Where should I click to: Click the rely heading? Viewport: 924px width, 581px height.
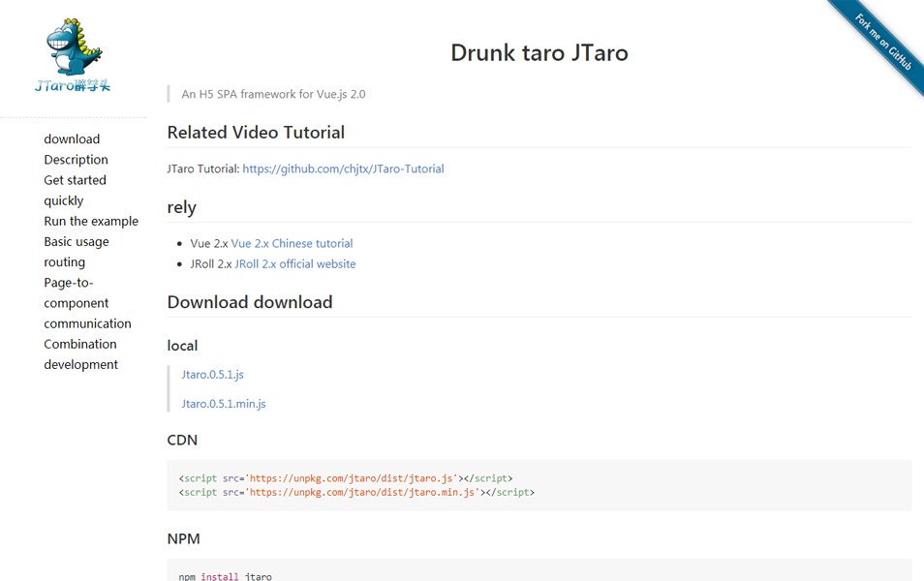pyautogui.click(x=181, y=207)
